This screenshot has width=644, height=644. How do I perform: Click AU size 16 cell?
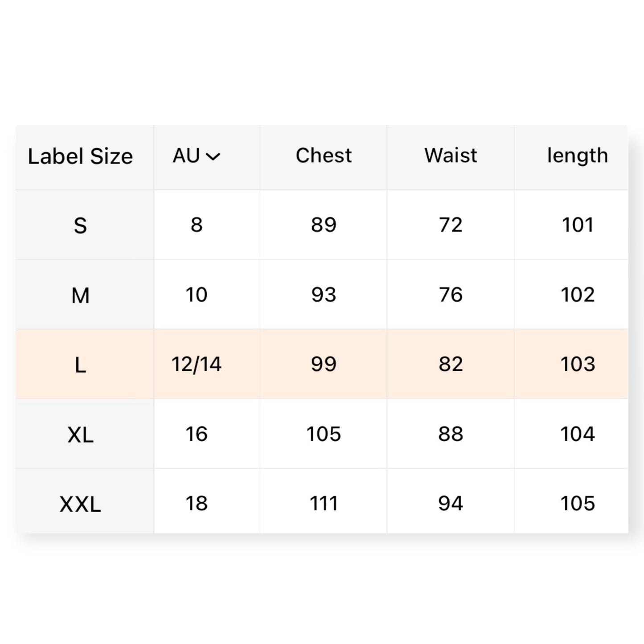(x=197, y=434)
